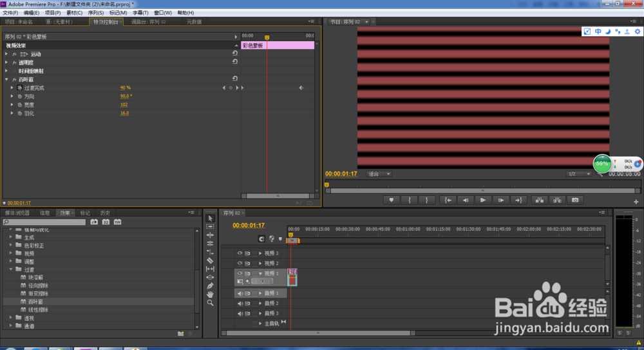
Task: Export frame with camera icon
Action: (575, 200)
